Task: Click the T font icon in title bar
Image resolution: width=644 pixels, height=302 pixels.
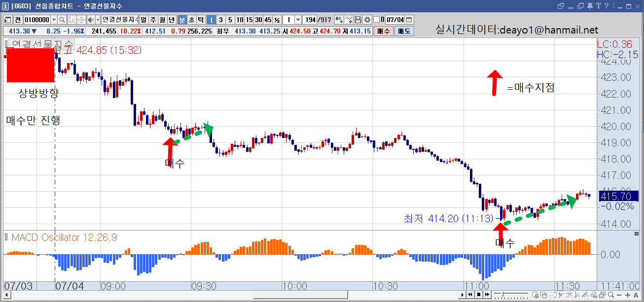Action: pyautogui.click(x=599, y=6)
